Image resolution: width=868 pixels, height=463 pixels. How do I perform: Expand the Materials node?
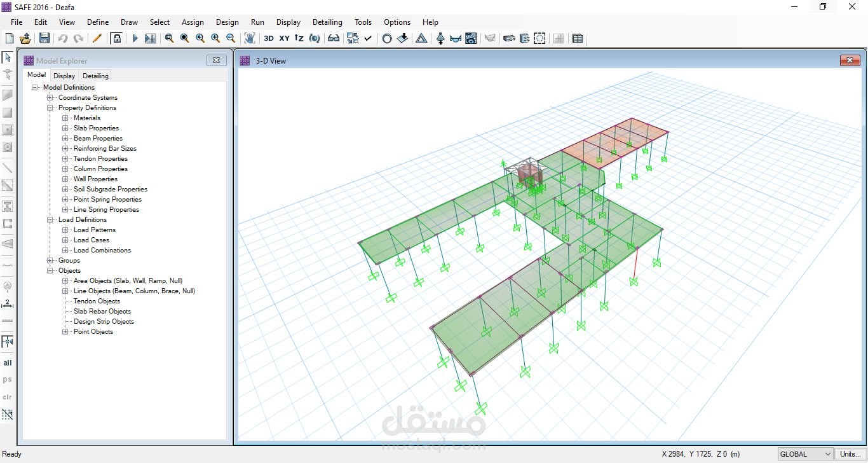pos(65,118)
